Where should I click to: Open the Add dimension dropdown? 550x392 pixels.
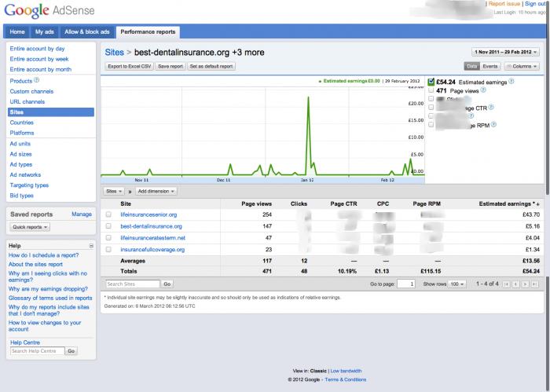[x=156, y=191]
